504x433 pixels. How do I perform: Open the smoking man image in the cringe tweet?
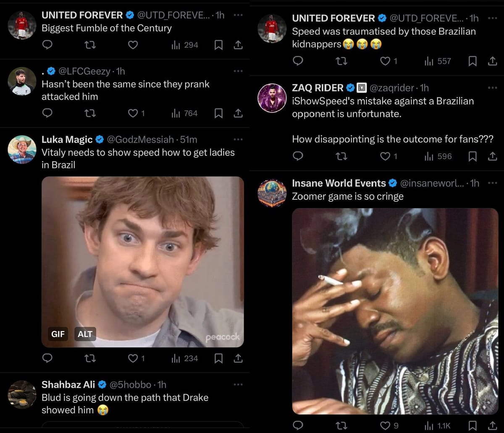[x=395, y=310]
